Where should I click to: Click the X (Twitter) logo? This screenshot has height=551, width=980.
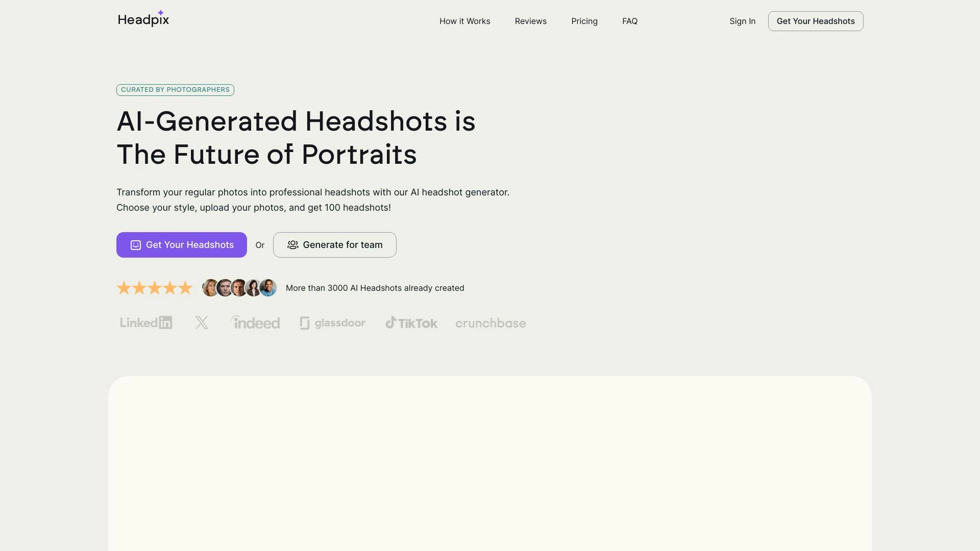pyautogui.click(x=202, y=322)
